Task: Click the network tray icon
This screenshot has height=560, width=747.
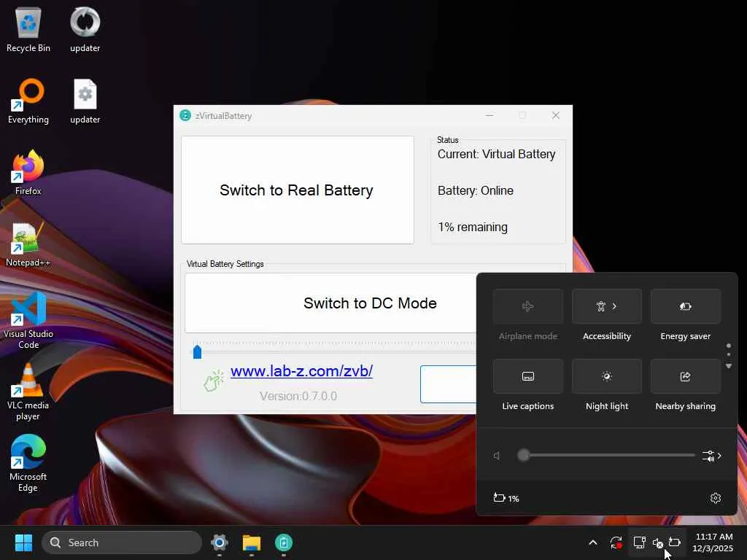Action: click(x=639, y=542)
